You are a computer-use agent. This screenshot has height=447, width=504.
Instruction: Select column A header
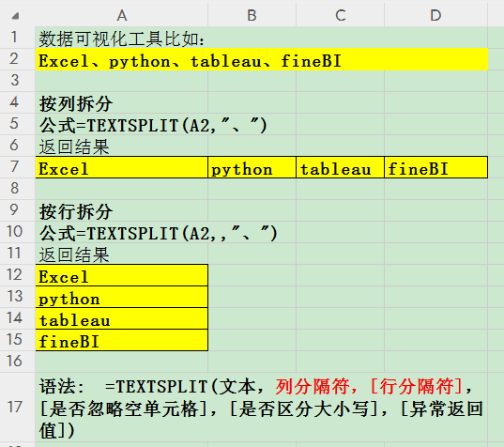[x=121, y=15]
